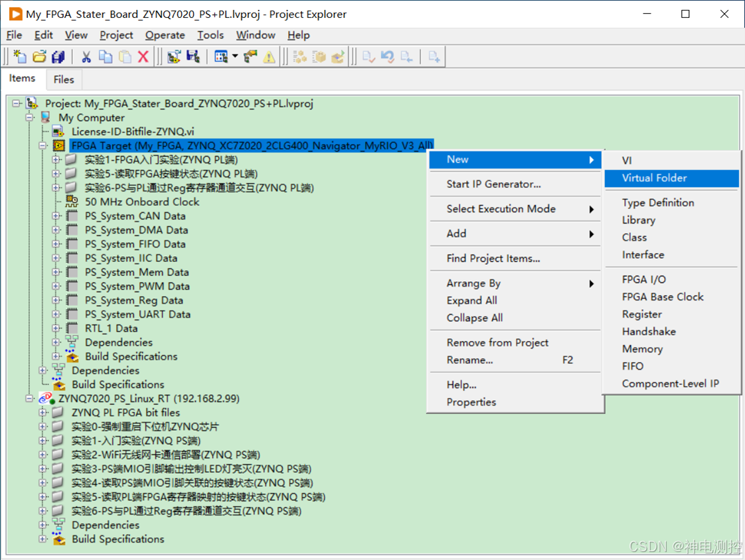Select PS_System_UART Data tree item
The width and height of the screenshot is (745, 560).
pos(138,314)
